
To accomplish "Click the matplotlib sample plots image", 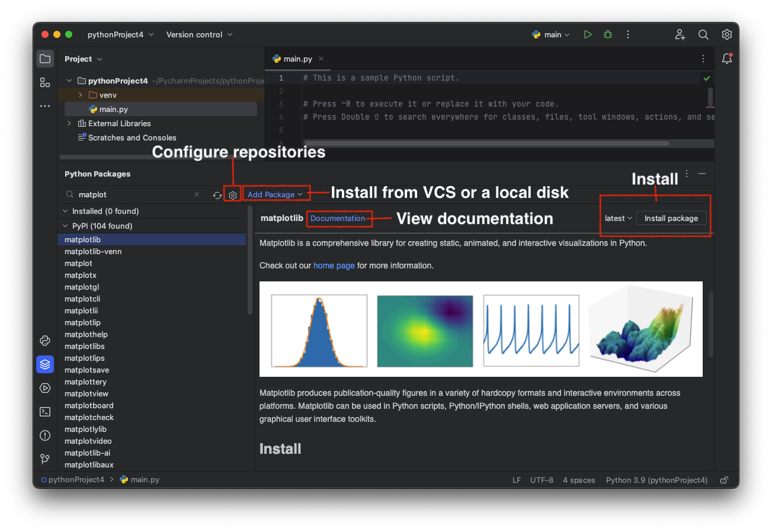I will (x=481, y=329).
